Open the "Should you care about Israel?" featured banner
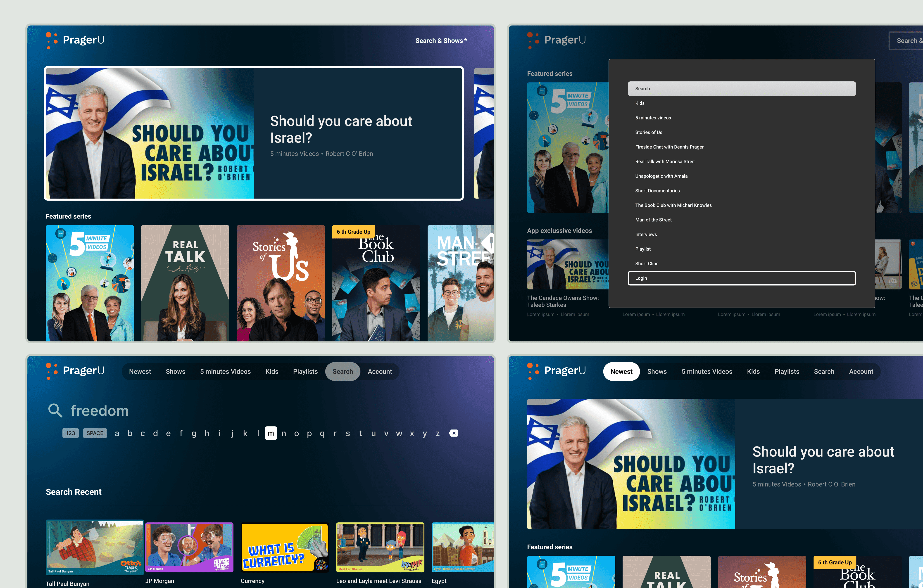The height and width of the screenshot is (588, 923). click(x=254, y=133)
